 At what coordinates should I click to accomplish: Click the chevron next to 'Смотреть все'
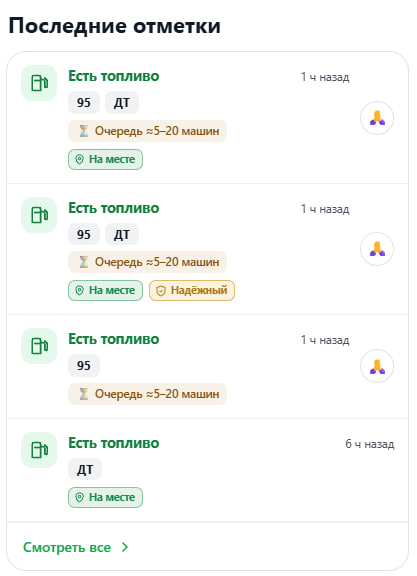pos(125,547)
